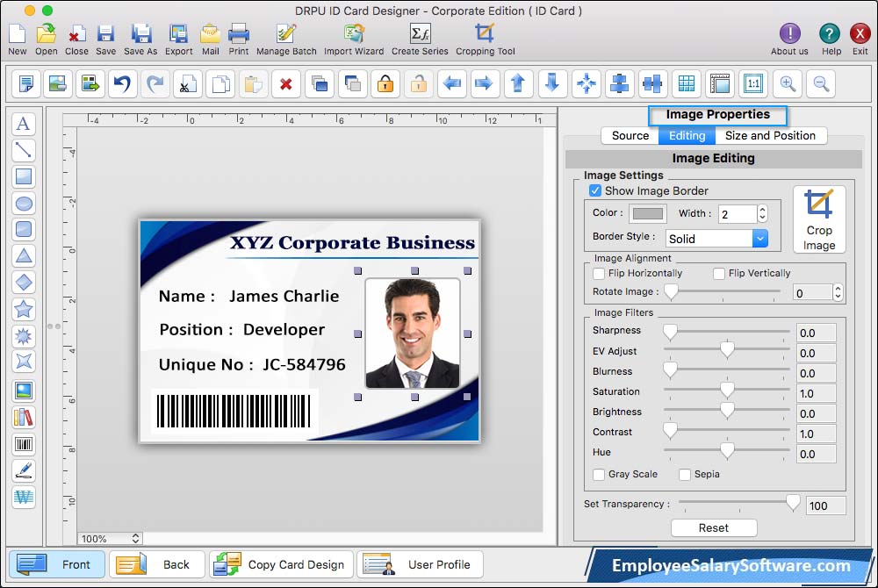Switch to Size and Position tab

[x=770, y=135]
